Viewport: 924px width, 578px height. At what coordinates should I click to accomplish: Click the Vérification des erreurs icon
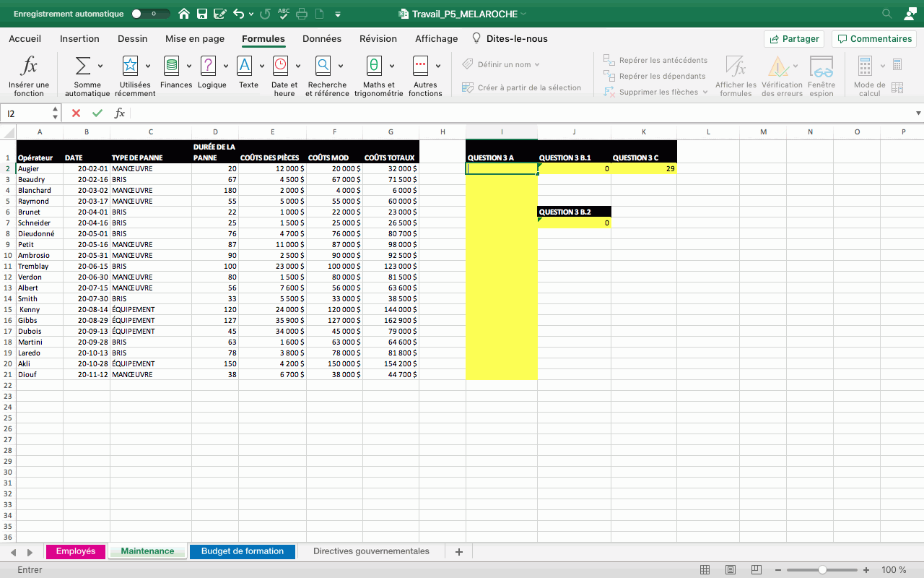point(777,67)
